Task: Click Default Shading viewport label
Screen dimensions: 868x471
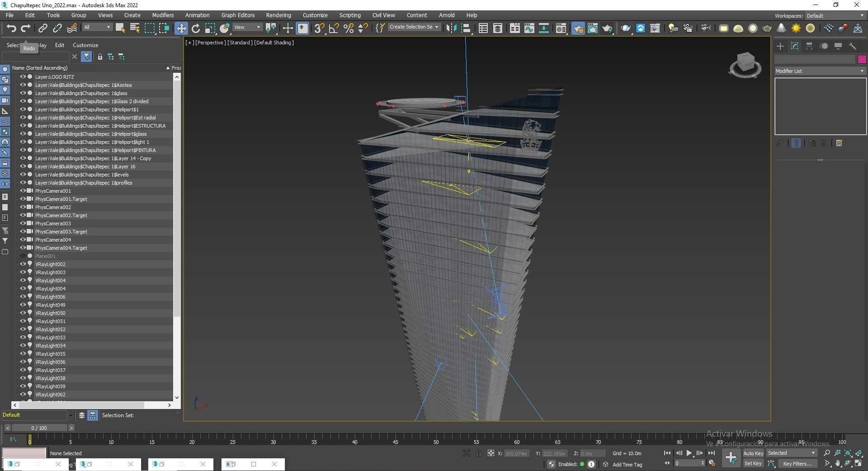Action: tap(274, 43)
